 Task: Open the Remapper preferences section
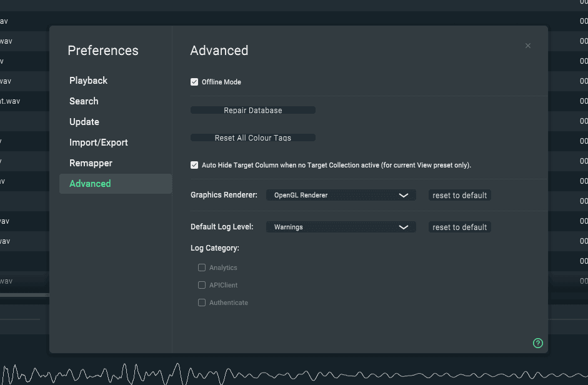click(x=91, y=163)
